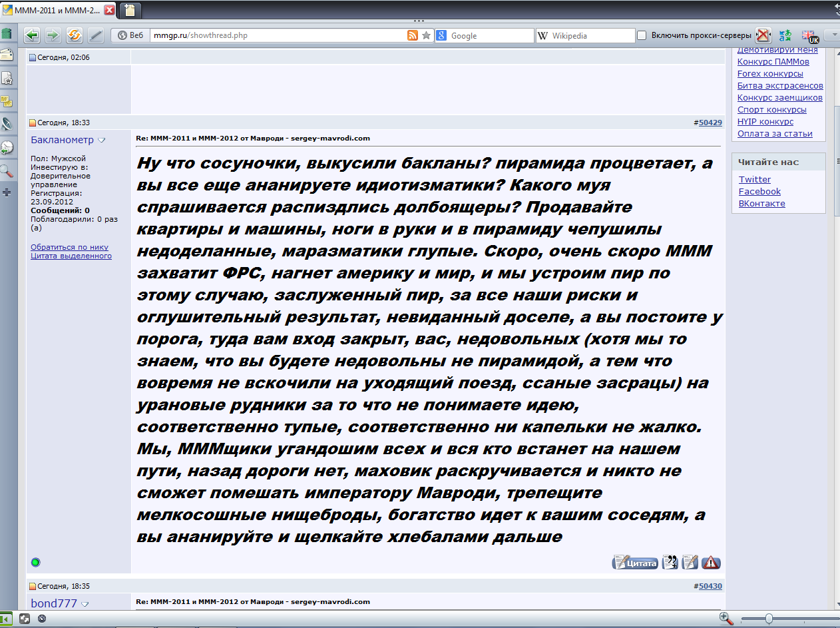This screenshot has width=840, height=628.
Task: Click the zoom slider handle in the status bar
Action: click(x=769, y=619)
